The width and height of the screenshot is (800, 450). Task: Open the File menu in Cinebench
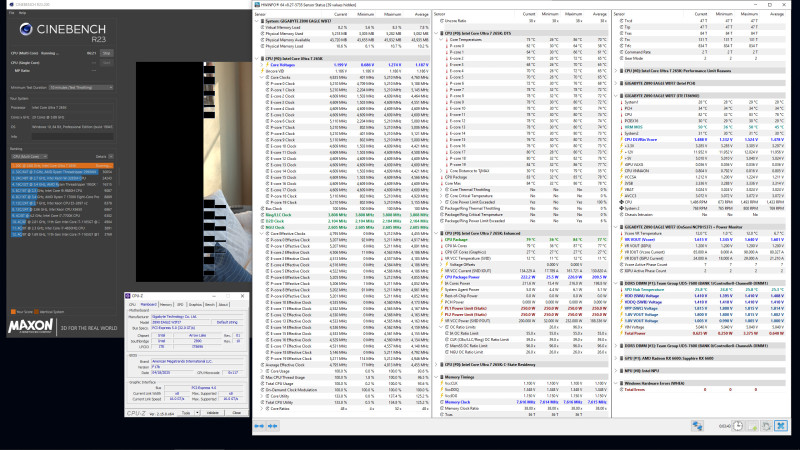coord(12,13)
